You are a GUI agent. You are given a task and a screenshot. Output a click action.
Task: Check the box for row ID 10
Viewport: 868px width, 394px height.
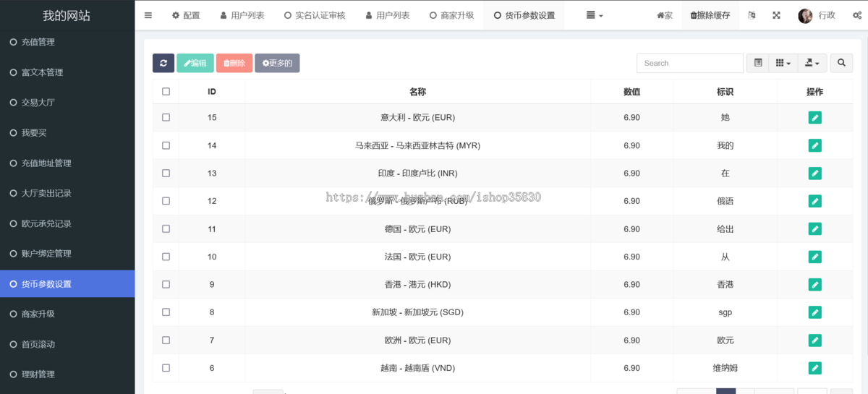tap(166, 257)
